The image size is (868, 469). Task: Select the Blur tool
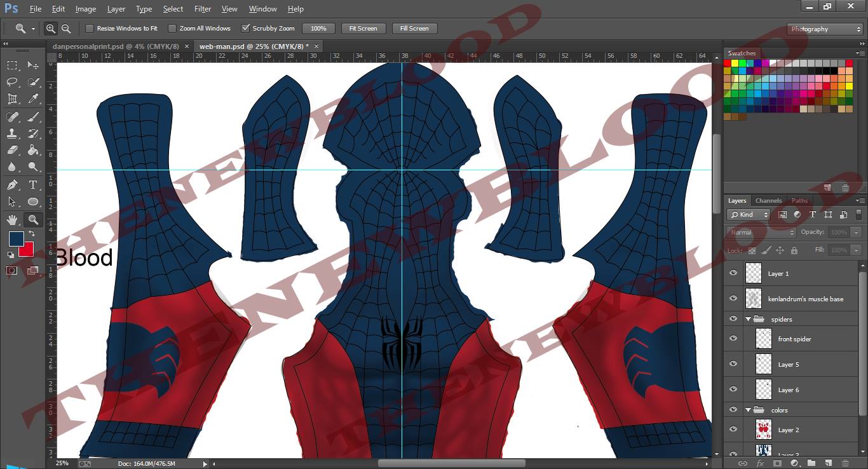(x=12, y=167)
